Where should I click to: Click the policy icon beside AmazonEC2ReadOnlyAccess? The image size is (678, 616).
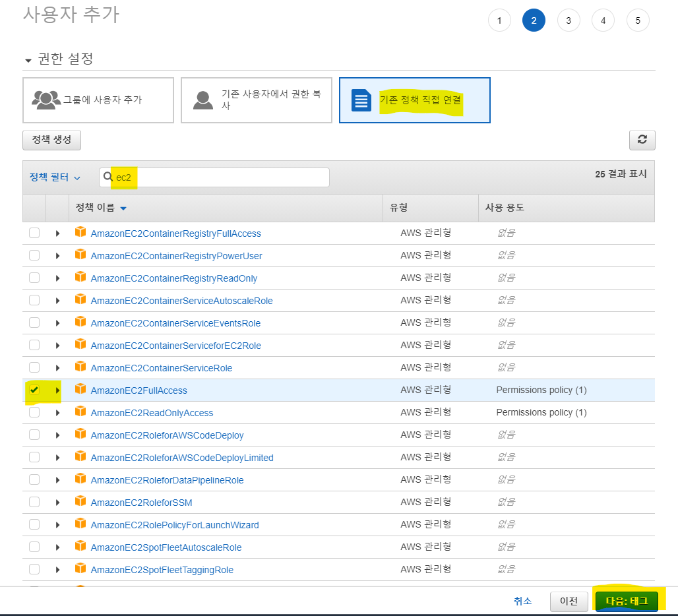coord(80,412)
